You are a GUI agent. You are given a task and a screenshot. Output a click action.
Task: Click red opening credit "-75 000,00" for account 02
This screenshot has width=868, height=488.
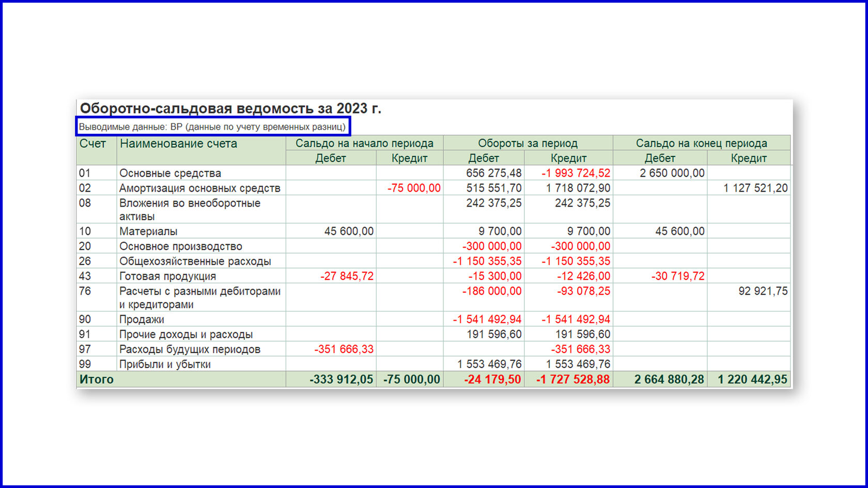(414, 188)
